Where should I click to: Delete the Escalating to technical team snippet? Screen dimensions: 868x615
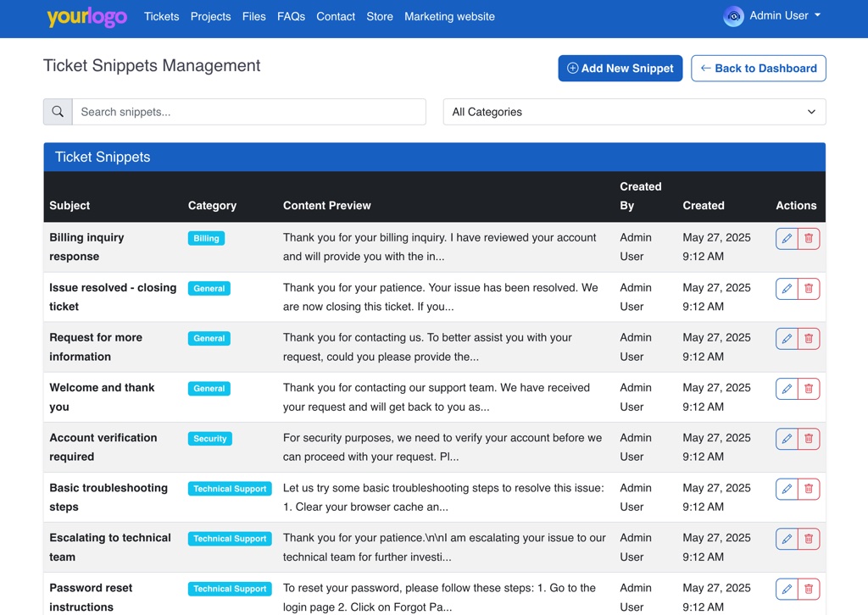(x=809, y=539)
